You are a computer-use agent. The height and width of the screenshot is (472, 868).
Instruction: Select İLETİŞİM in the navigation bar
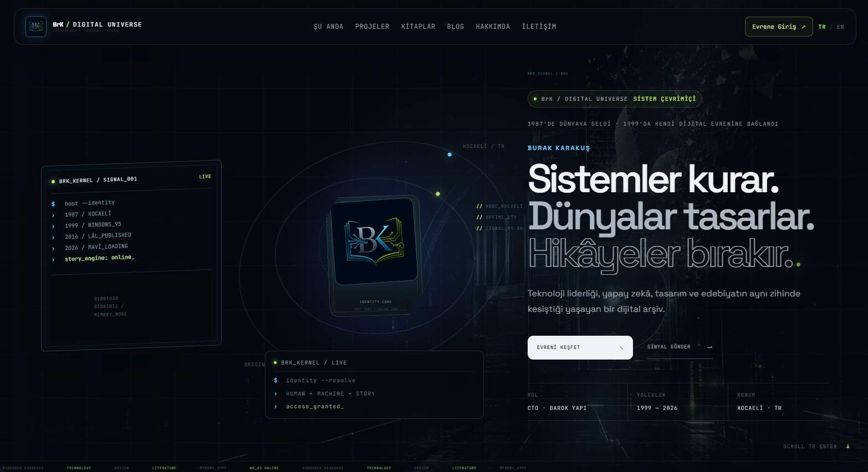click(x=539, y=27)
